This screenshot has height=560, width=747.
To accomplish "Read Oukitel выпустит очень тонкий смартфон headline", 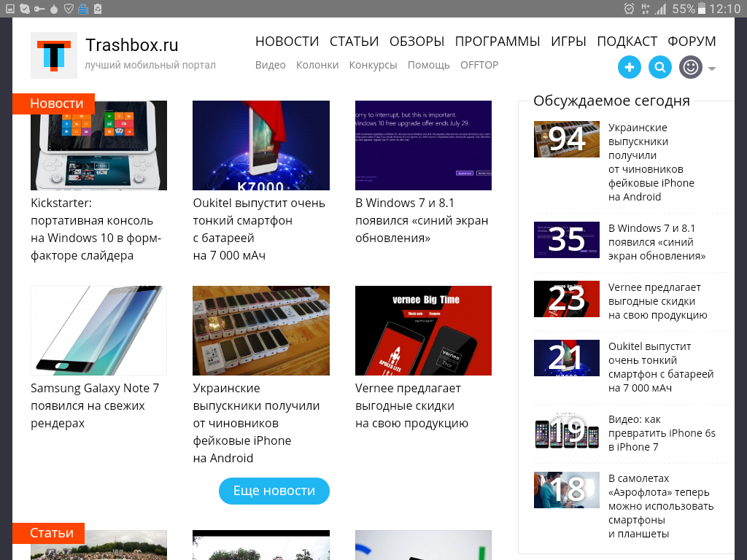I will point(259,229).
